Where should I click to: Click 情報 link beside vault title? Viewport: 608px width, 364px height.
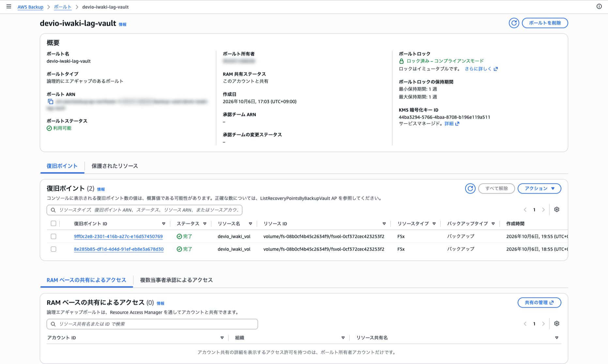click(122, 24)
